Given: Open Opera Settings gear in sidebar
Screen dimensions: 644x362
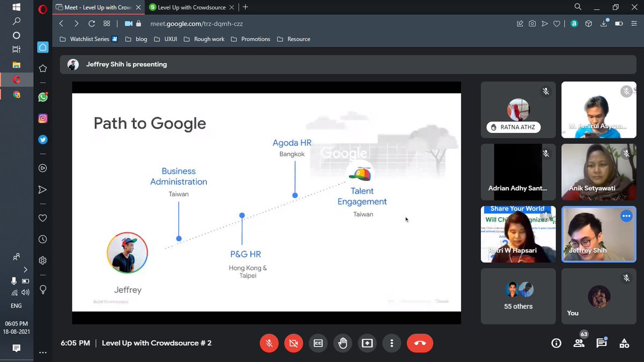Looking at the screenshot, I should point(43,261).
